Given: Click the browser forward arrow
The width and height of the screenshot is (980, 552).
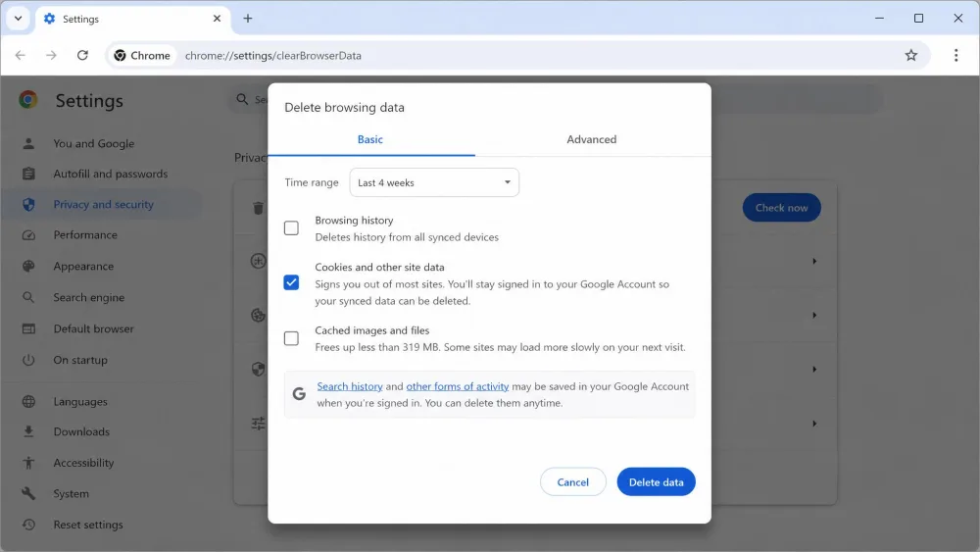Looking at the screenshot, I should point(51,55).
